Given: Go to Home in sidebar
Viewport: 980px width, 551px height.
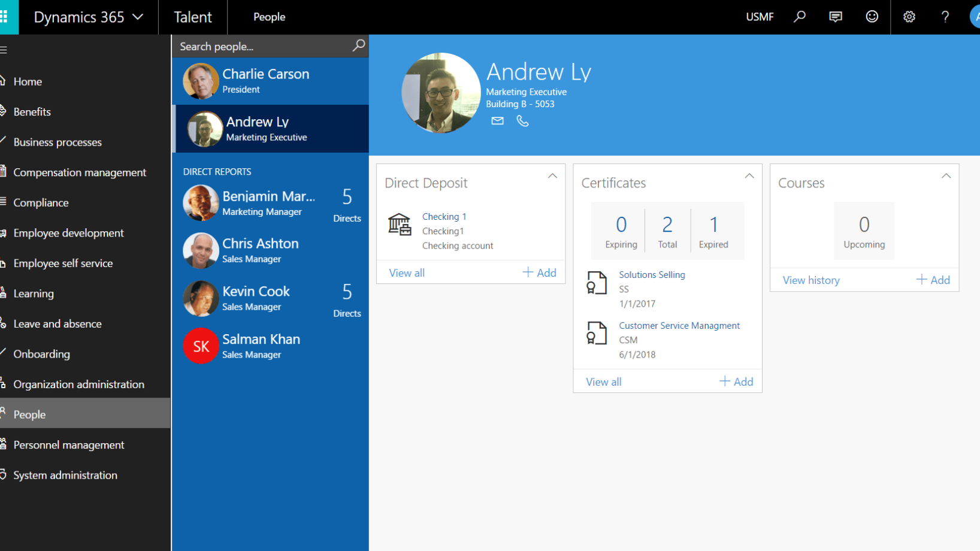Looking at the screenshot, I should point(85,81).
